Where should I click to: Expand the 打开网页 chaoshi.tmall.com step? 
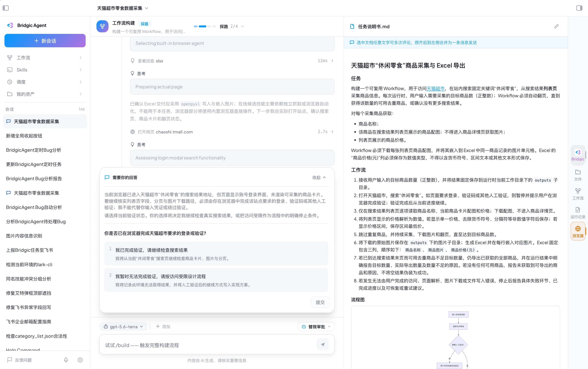click(232, 132)
